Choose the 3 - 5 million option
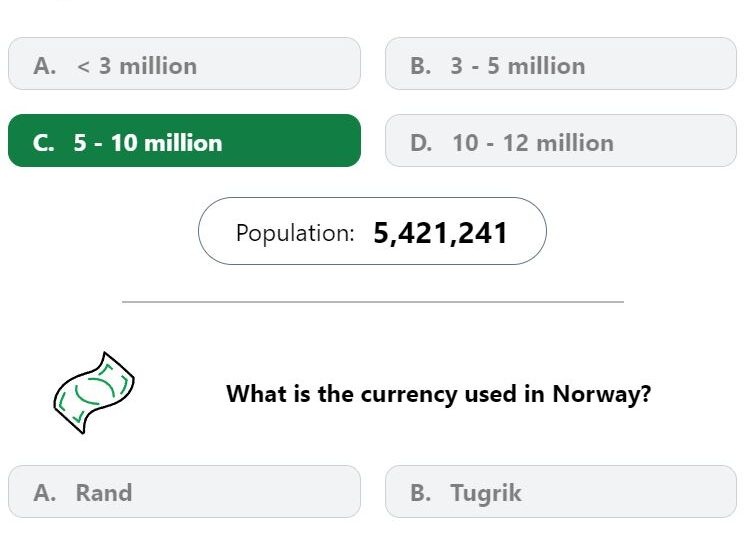Screen dimensions: 750x536 561,64
